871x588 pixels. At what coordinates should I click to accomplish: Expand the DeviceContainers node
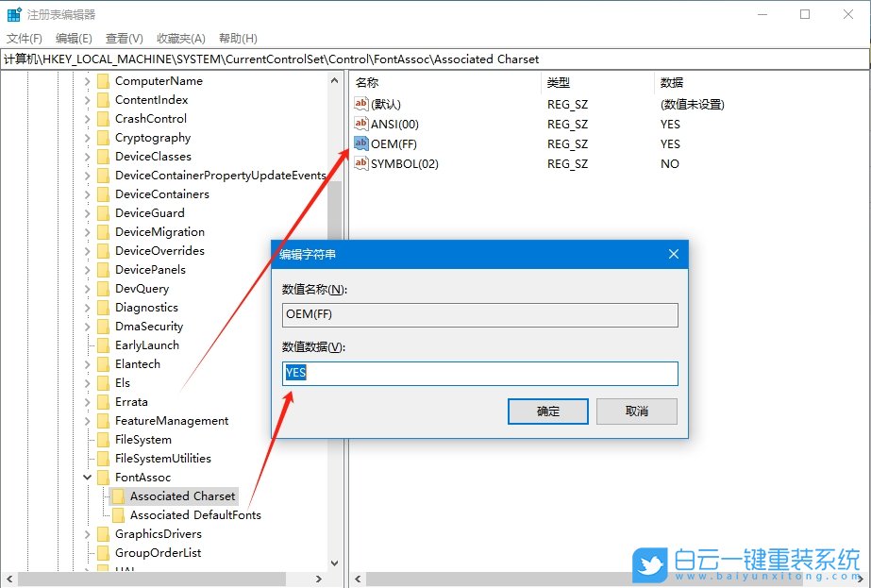tap(87, 193)
